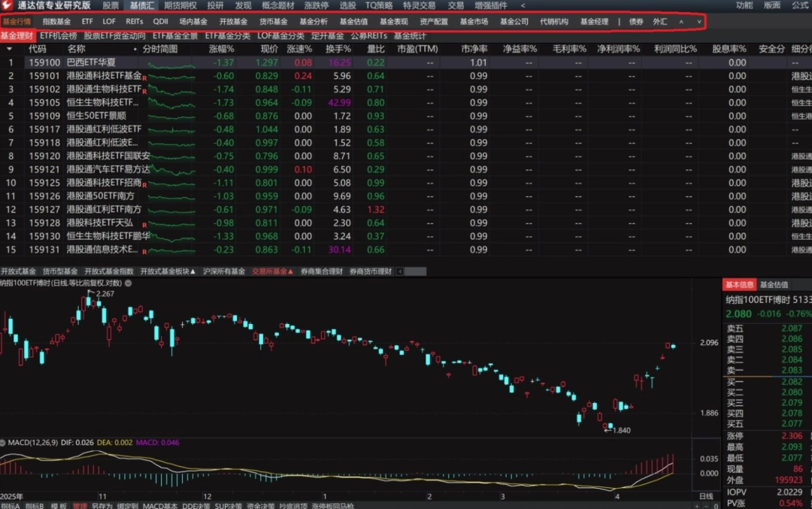Click the Tongdaxin red logo icon
The image size is (812, 509).
(8, 5)
